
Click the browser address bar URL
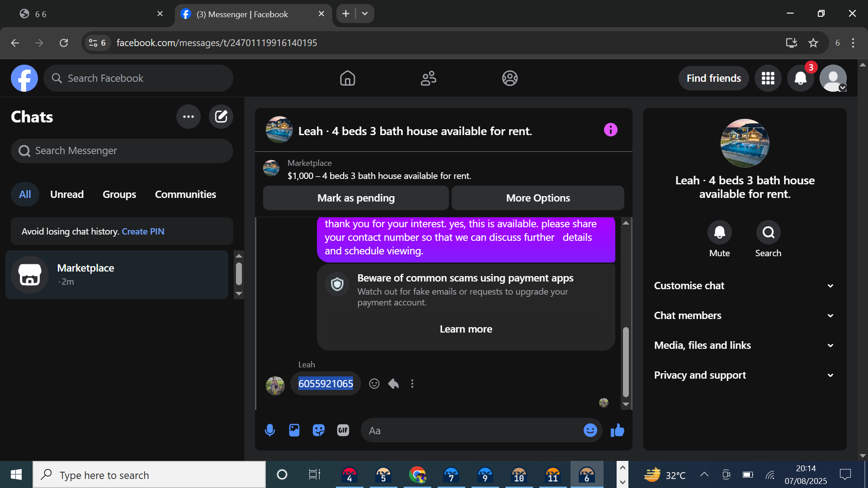pos(217,43)
